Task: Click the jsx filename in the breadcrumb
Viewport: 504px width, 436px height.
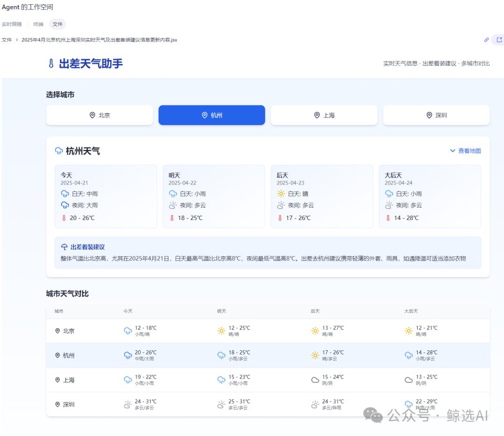Action: (x=98, y=40)
